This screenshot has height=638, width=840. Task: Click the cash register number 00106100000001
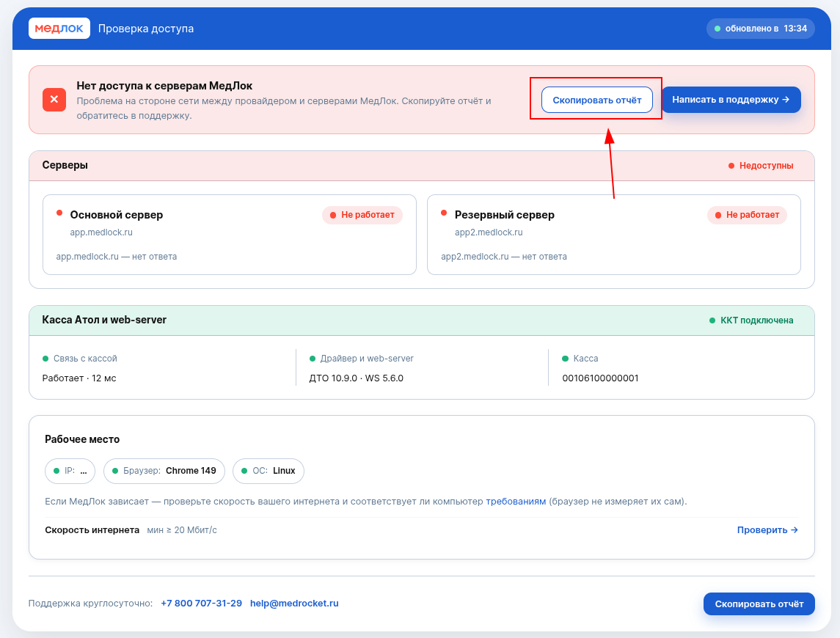(x=600, y=378)
